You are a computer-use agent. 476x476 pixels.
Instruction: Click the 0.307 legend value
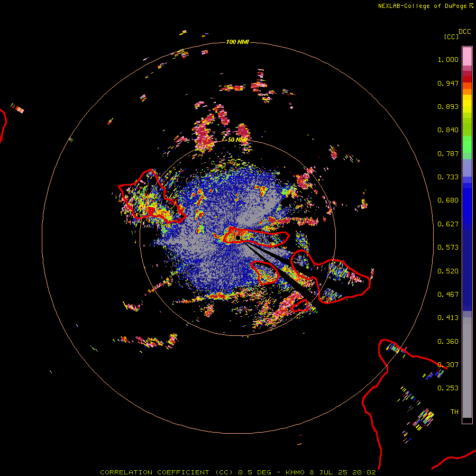click(448, 365)
